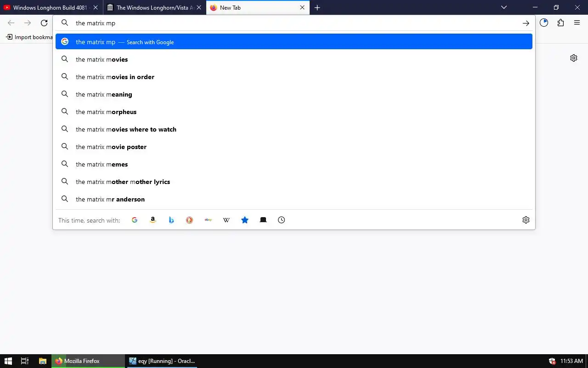Search with the DuckDuckGo one-off icon
588x368 pixels.
(189, 220)
